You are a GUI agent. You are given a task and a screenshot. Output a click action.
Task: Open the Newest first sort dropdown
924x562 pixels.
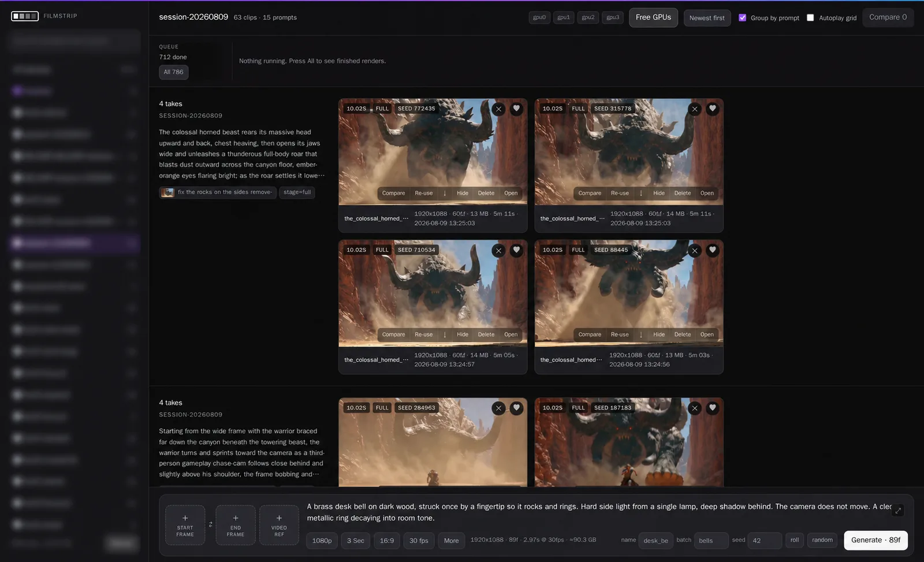pyautogui.click(x=707, y=18)
